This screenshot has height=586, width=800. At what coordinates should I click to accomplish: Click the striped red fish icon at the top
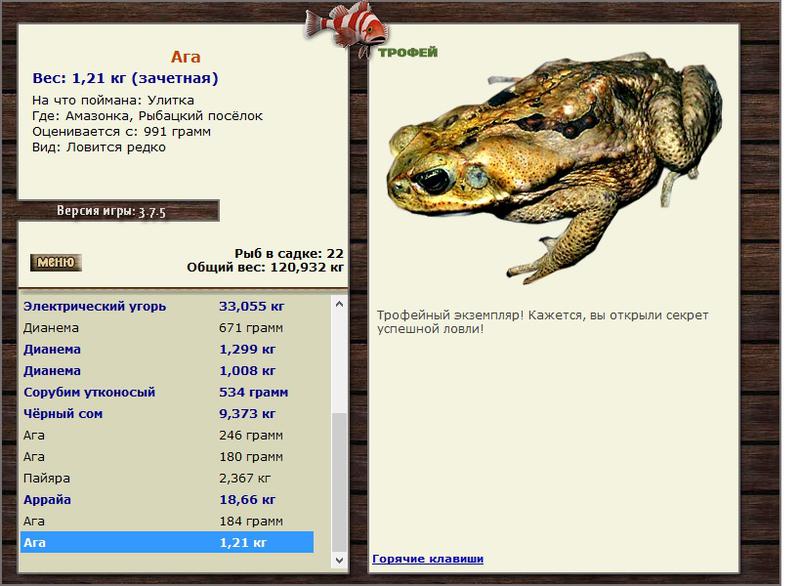point(347,28)
